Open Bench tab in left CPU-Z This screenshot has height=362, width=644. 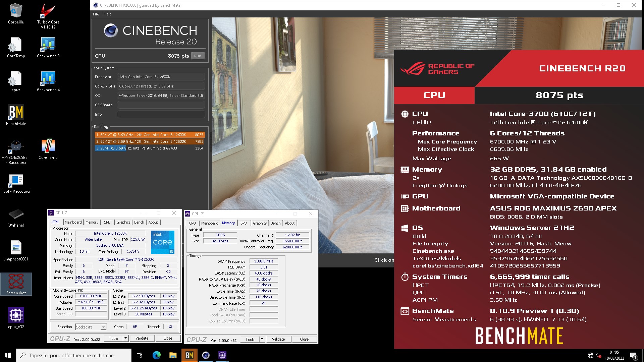(x=139, y=222)
